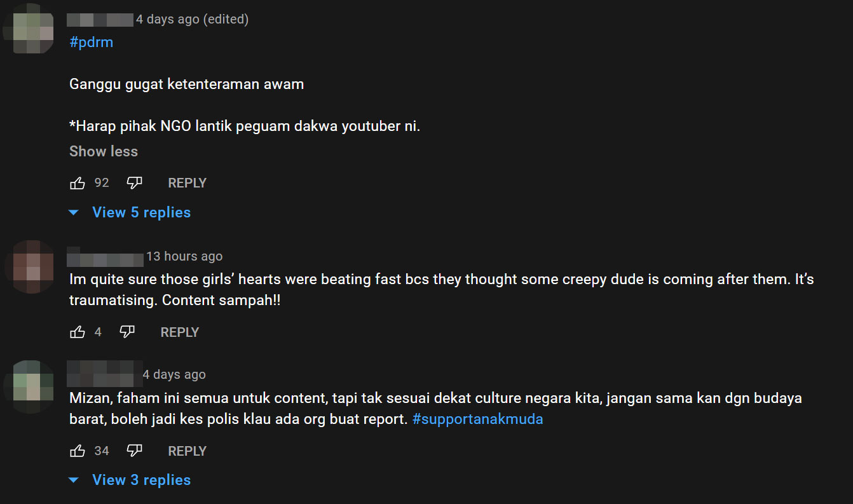Open first commenter's profile avatar
This screenshot has height=504, width=853.
[29, 28]
